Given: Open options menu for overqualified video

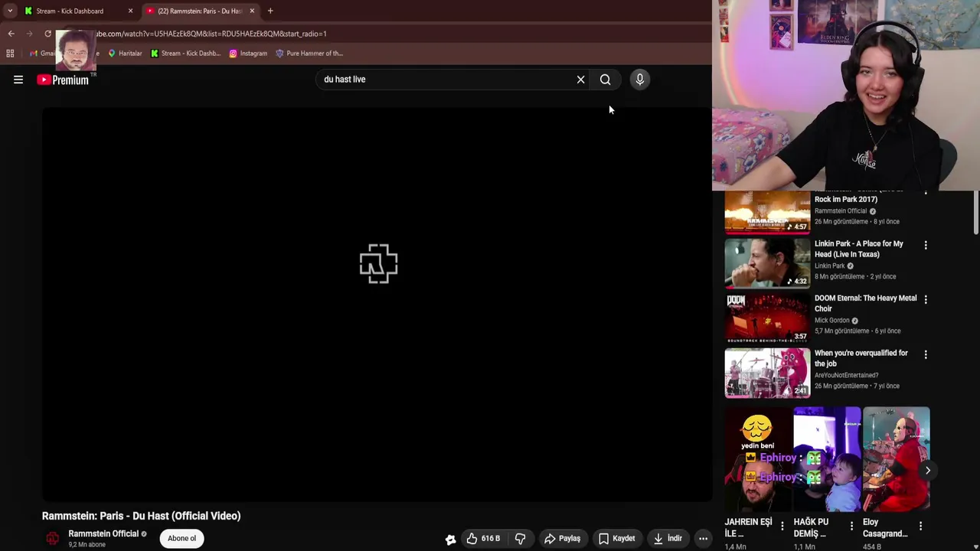Looking at the screenshot, I should click(926, 354).
